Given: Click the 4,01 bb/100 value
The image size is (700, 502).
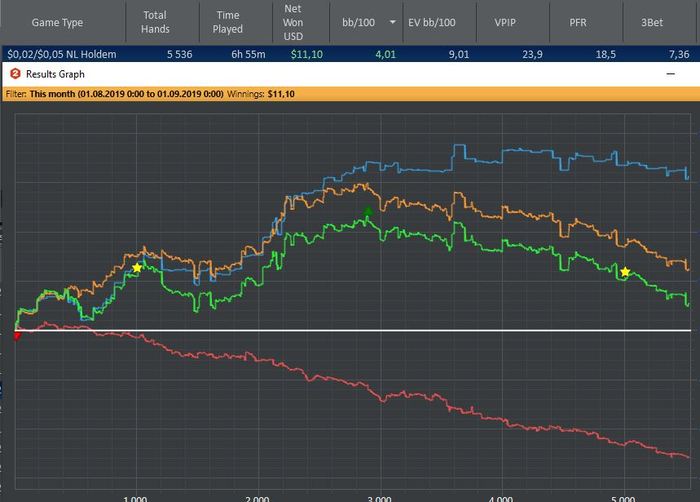Looking at the screenshot, I should coord(385,54).
